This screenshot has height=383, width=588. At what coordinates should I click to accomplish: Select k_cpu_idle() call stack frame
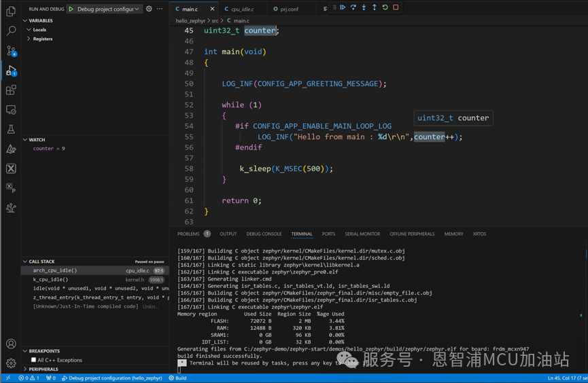click(x=51, y=279)
